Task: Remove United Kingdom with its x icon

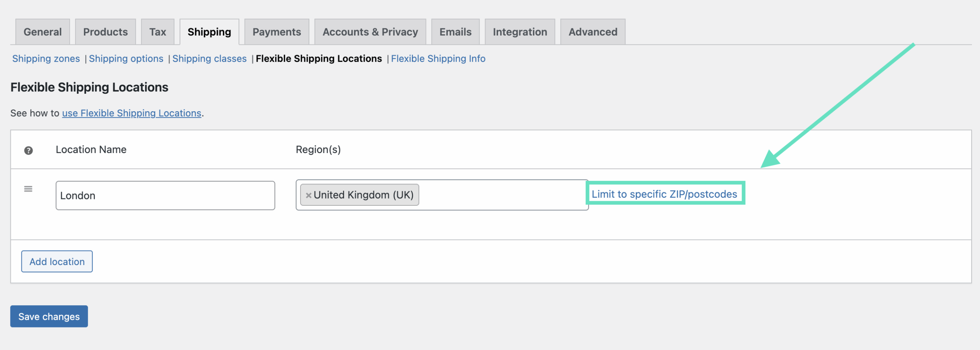Action: pos(309,195)
